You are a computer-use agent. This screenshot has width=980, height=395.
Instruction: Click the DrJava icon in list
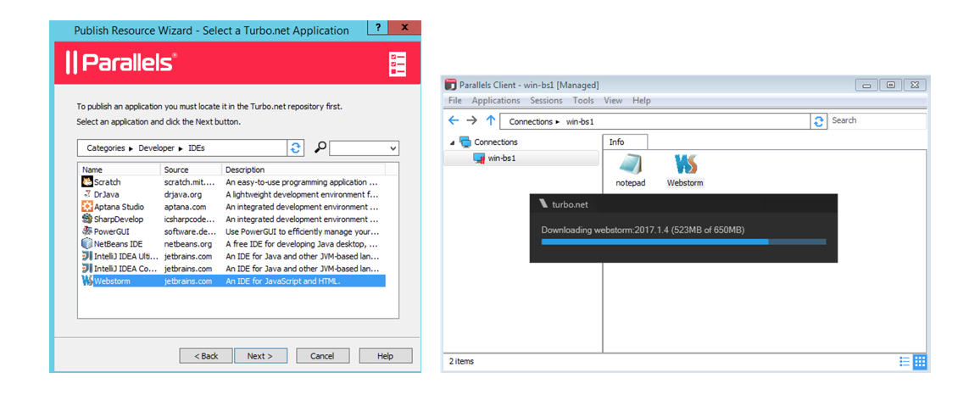(x=87, y=194)
